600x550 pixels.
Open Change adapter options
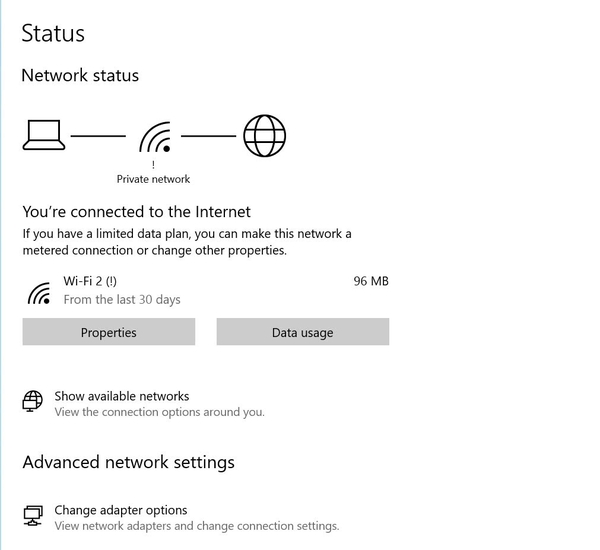click(x=121, y=510)
